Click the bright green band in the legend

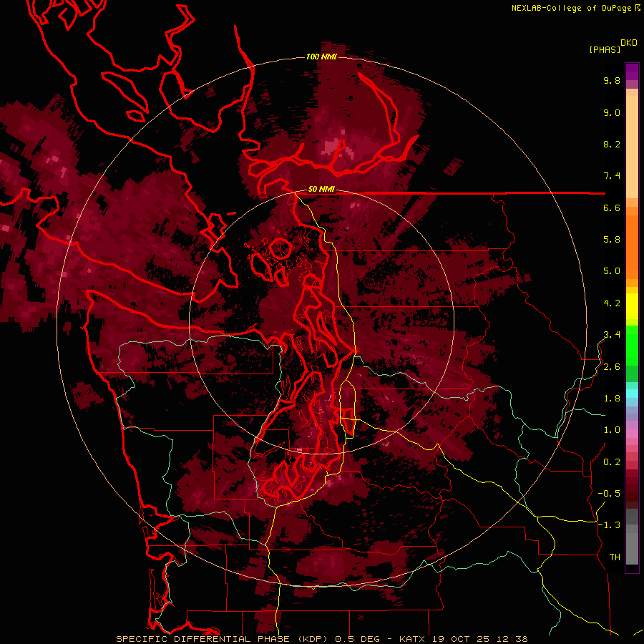(632, 345)
